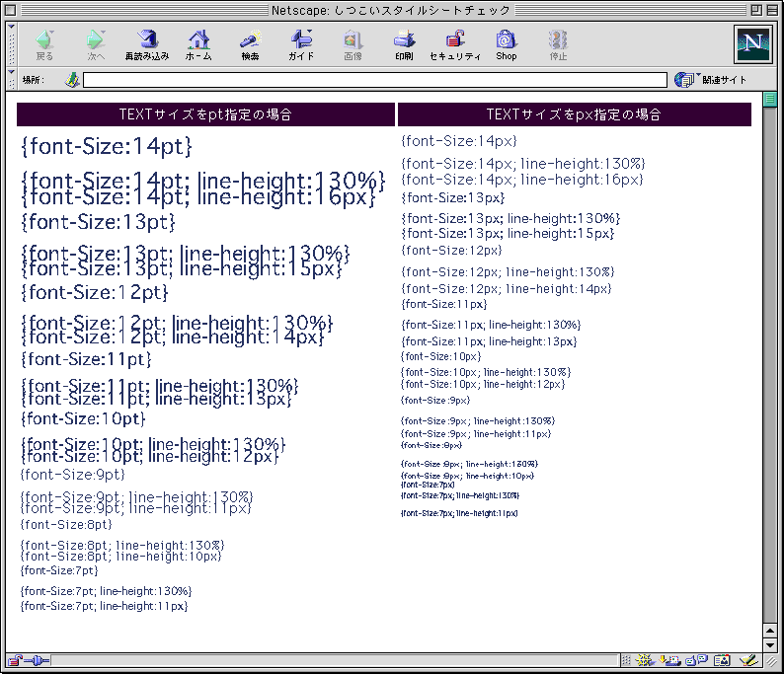
Task: Click the header "TEXTサイズをpx指定の場合"
Action: [x=574, y=114]
